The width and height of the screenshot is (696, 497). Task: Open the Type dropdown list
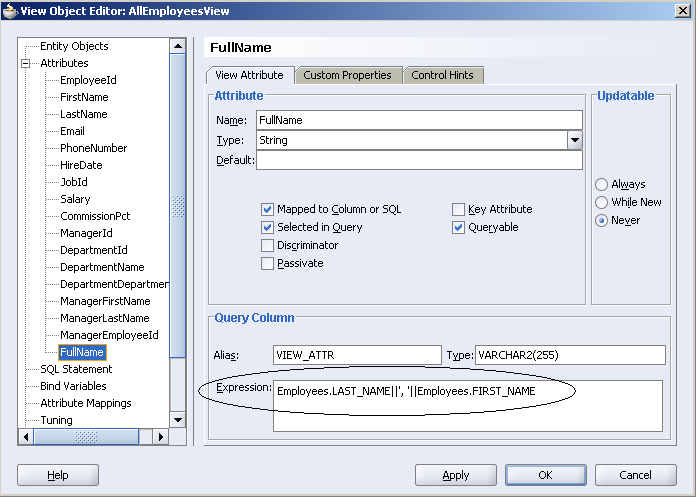click(574, 141)
